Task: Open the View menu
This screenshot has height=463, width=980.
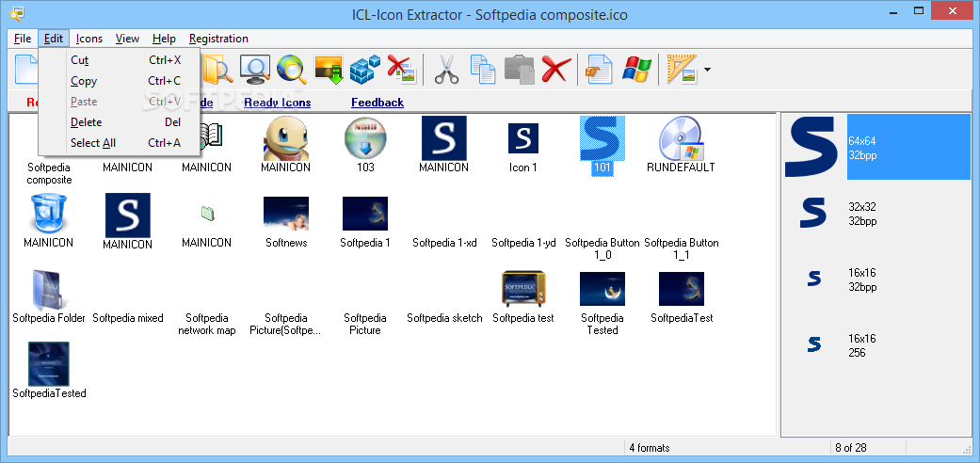Action: pyautogui.click(x=127, y=39)
